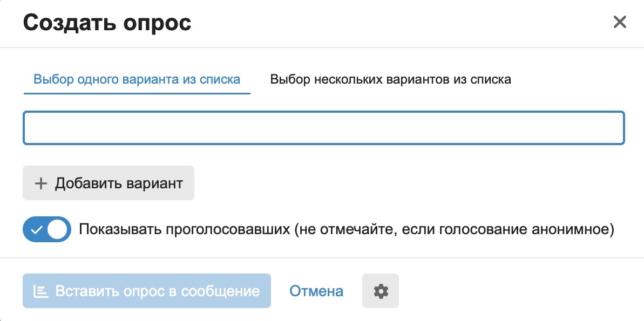The height and width of the screenshot is (321, 644).
Task: Click the checkmark inside the blue toggle
Action: (x=36, y=229)
